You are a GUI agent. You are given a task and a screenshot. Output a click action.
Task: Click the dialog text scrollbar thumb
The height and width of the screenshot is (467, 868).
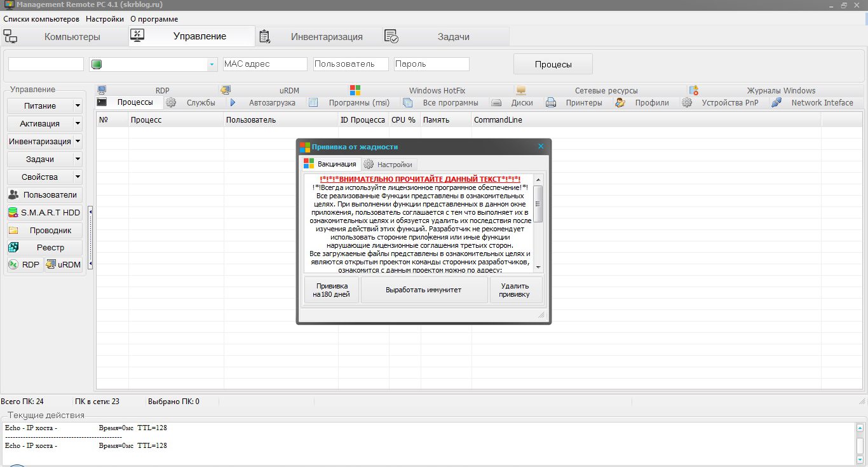538,203
